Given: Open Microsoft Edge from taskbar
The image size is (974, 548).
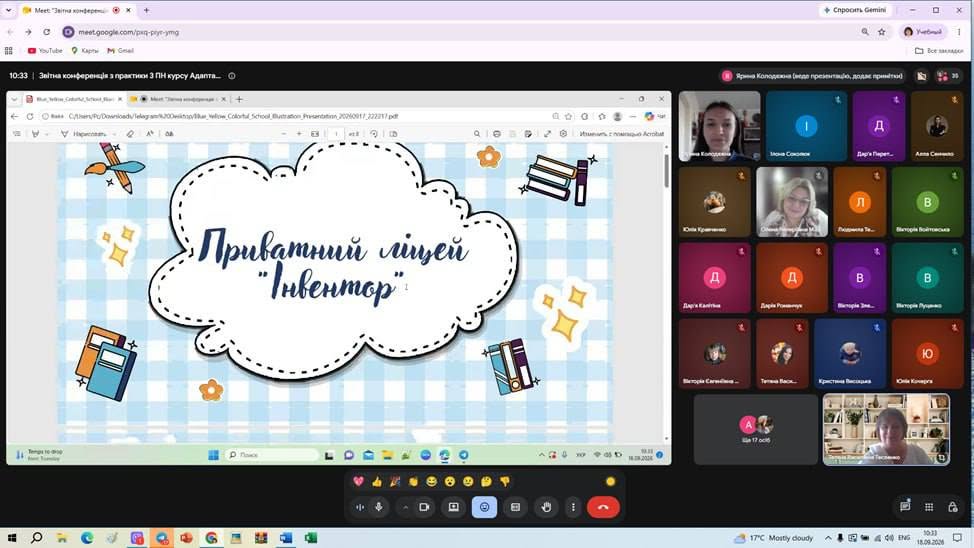Looking at the screenshot, I should 87,537.
